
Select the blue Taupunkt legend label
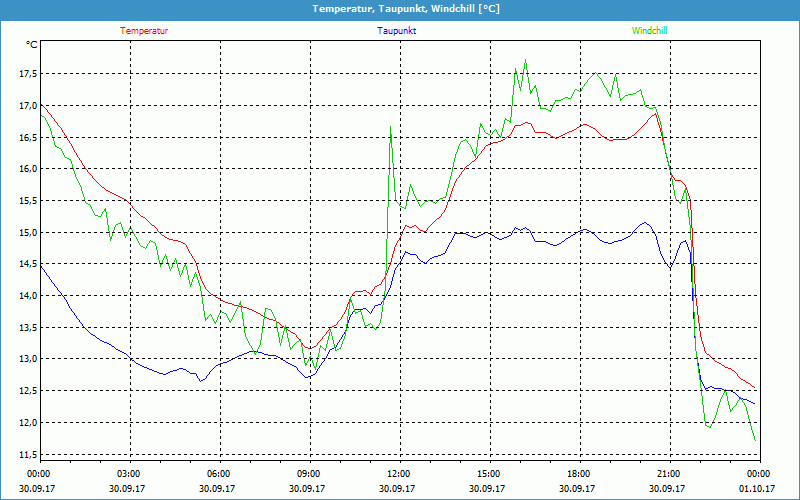[397, 31]
